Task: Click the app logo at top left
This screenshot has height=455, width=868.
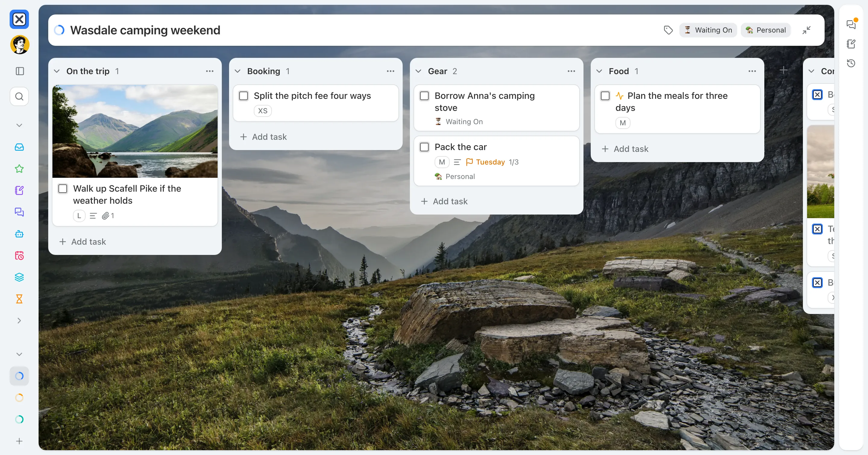Action: [19, 20]
